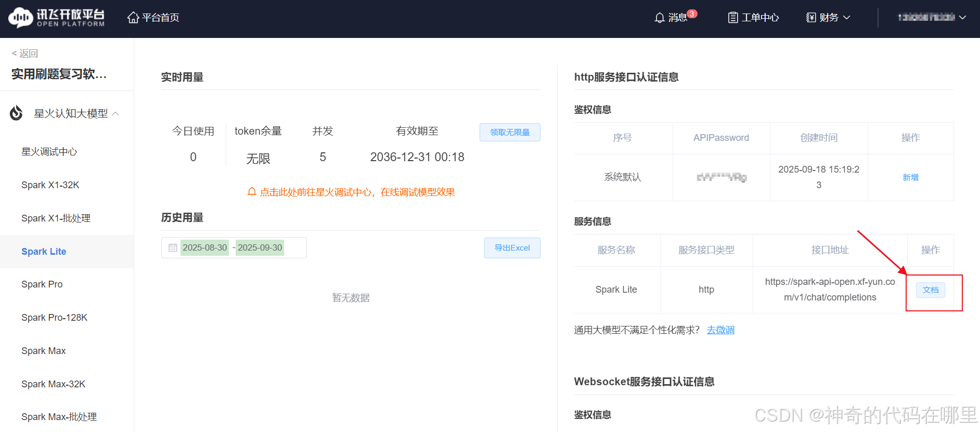The image size is (980, 432).
Task: Click the 领取无限量 button
Action: pos(510,133)
